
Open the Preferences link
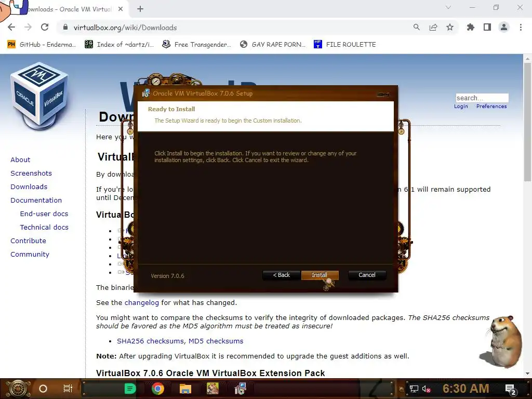(491, 106)
